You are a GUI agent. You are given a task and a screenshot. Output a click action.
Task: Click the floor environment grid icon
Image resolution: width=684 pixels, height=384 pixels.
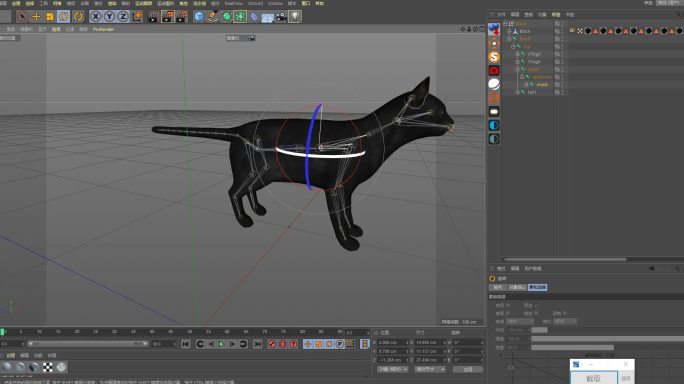tap(267, 17)
